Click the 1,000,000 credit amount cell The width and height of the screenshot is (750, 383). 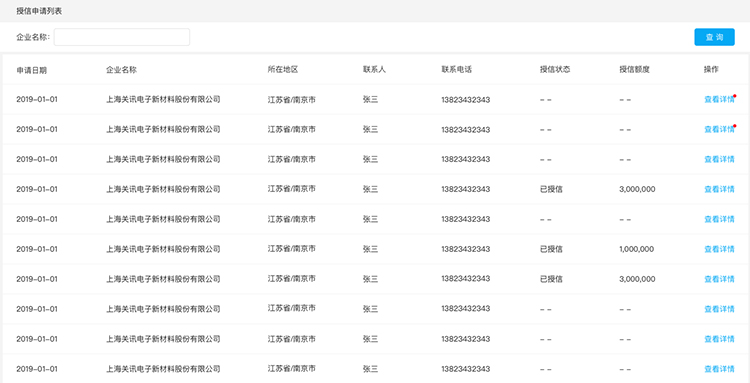coord(637,249)
